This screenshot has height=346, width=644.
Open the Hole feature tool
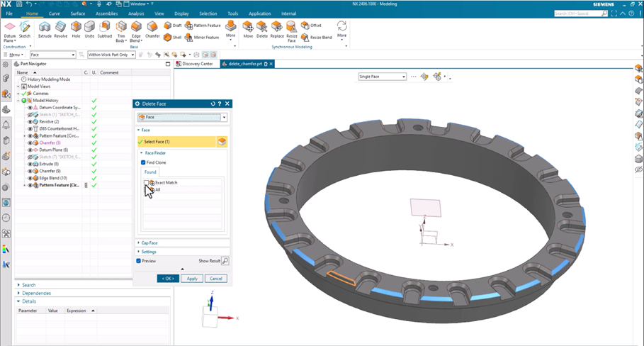[x=76, y=30]
